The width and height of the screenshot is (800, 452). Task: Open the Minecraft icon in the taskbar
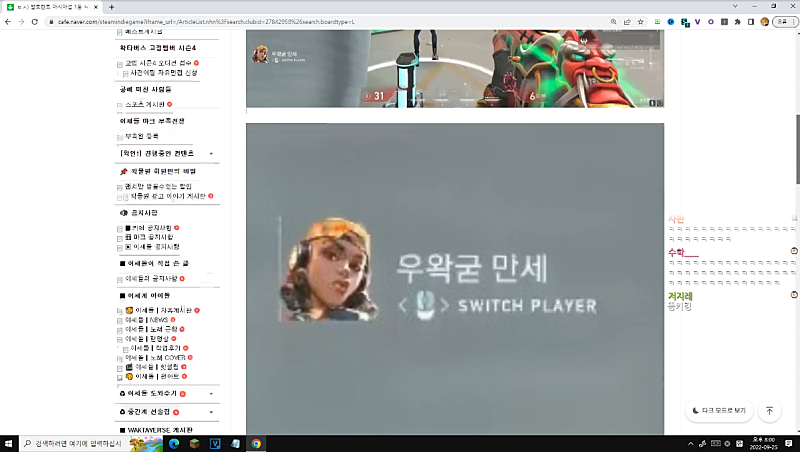point(195,443)
